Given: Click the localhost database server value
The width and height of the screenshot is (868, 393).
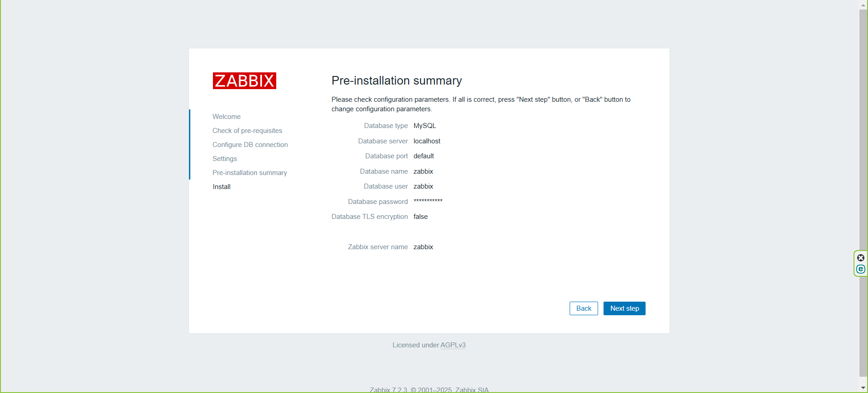Looking at the screenshot, I should 427,141.
